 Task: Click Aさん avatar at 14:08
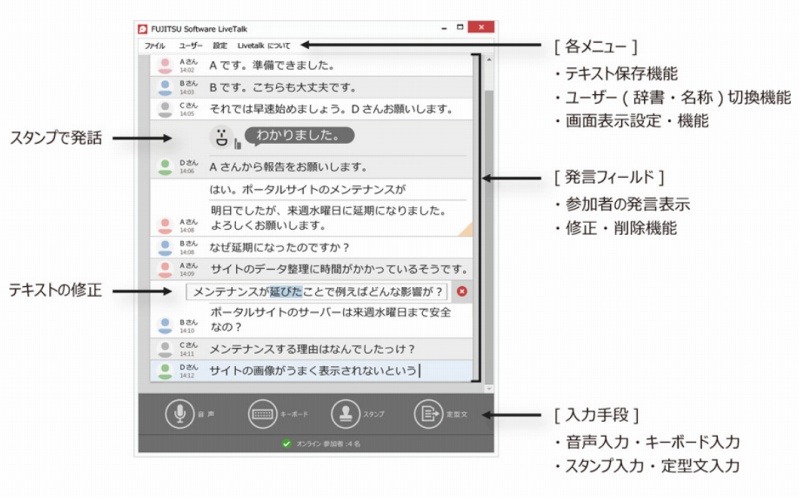pos(165,226)
